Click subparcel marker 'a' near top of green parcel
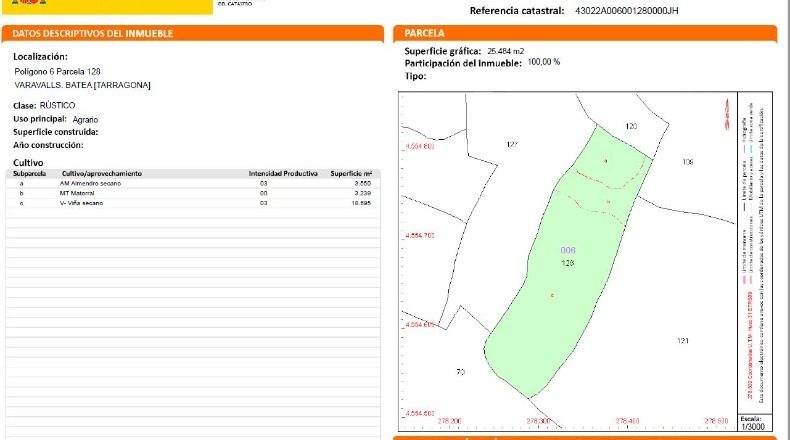The image size is (790, 440). point(606,161)
